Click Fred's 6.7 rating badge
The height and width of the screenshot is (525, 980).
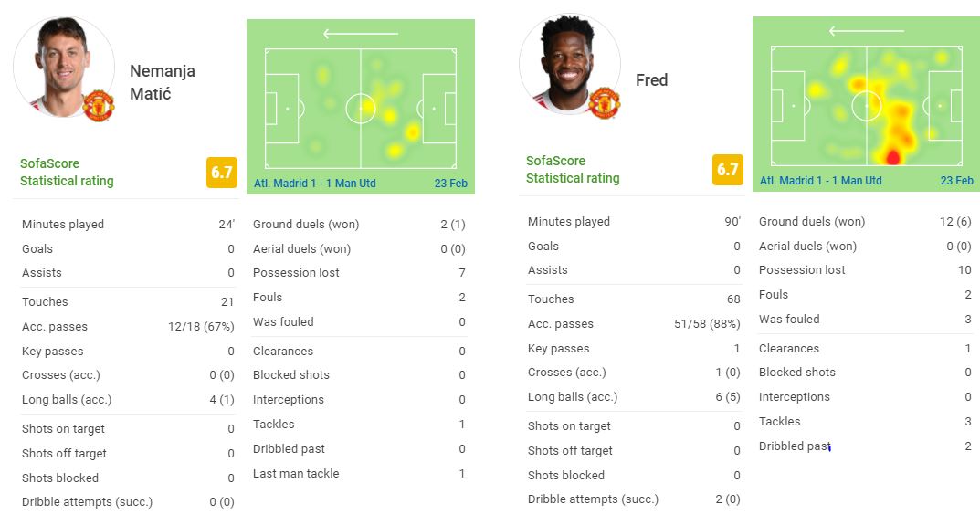pos(728,169)
